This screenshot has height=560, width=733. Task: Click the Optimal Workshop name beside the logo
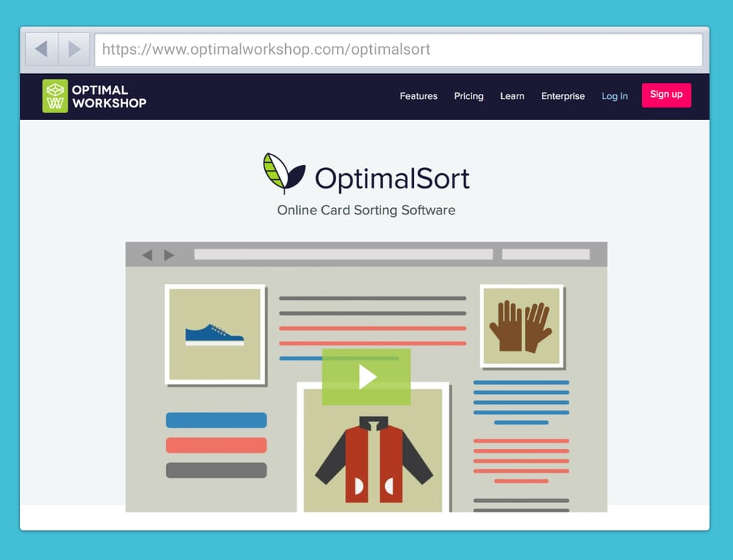pos(109,96)
